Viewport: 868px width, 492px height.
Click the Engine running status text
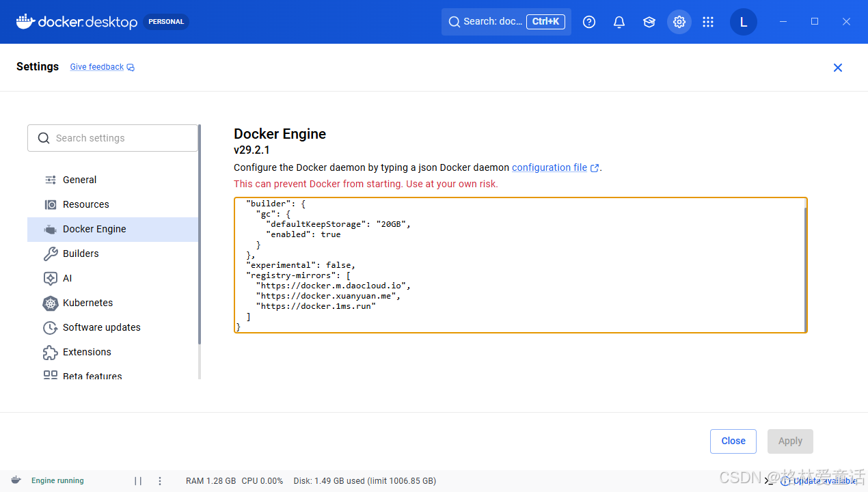[57, 480]
